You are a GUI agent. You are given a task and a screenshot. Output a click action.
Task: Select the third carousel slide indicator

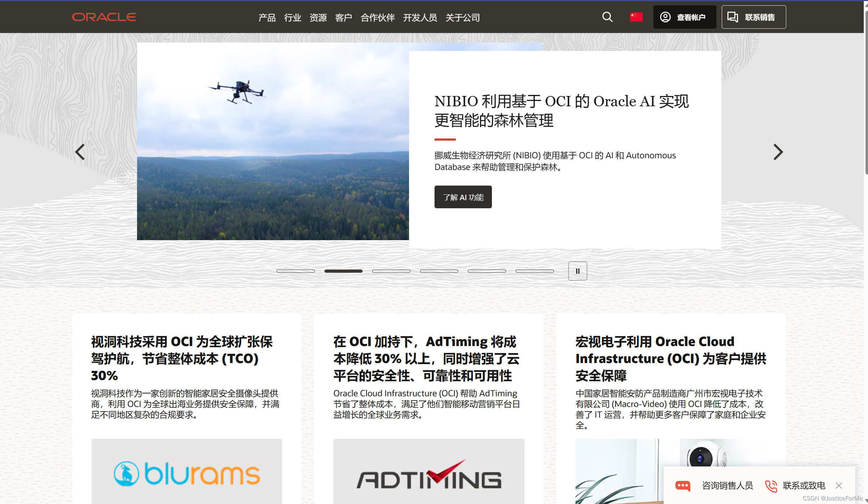coord(391,271)
